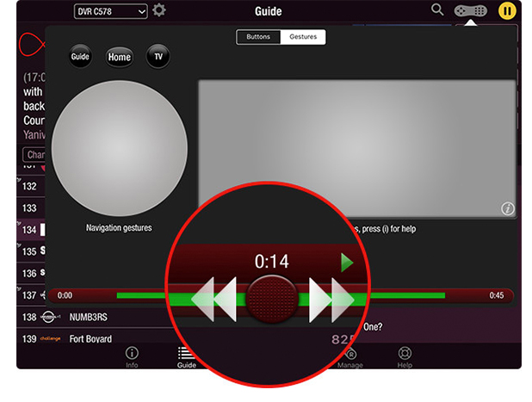Open the Manage tab in bottom bar
Image resolution: width=532 pixels, height=402 pixels.
[x=350, y=358]
